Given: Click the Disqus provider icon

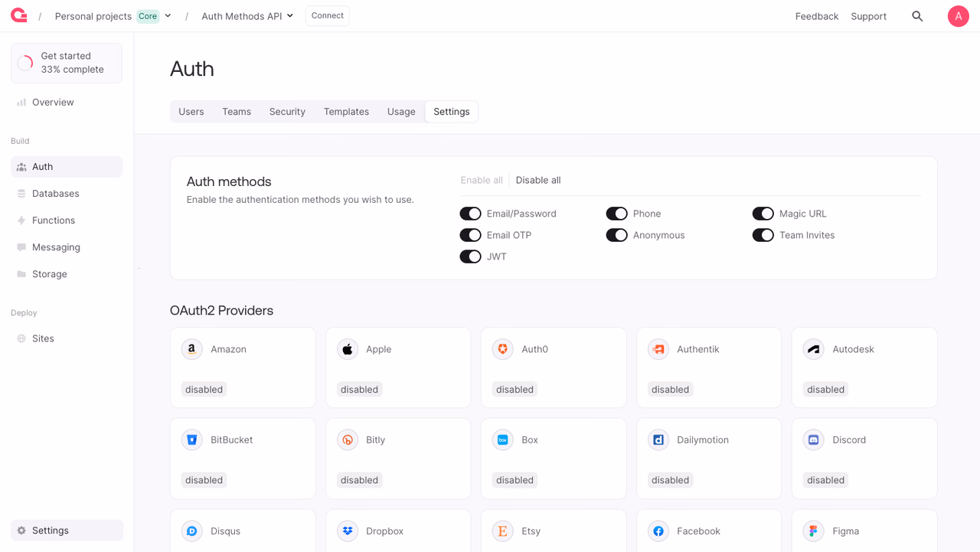Looking at the screenshot, I should tap(192, 531).
